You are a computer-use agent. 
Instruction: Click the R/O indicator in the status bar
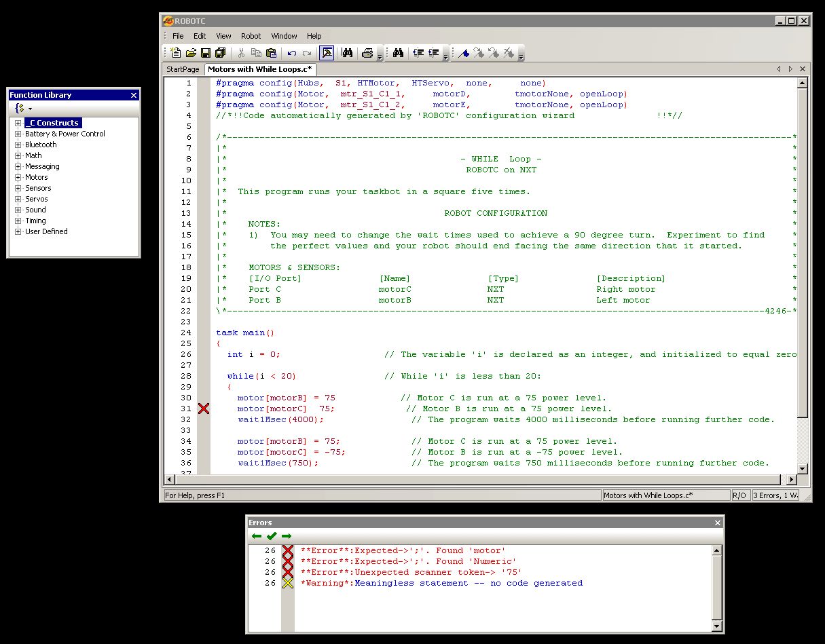coord(739,495)
